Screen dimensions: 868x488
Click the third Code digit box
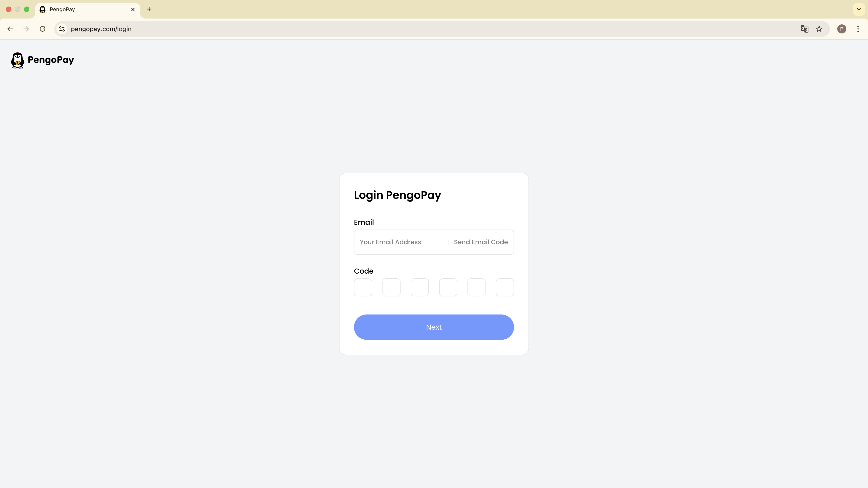pyautogui.click(x=420, y=287)
